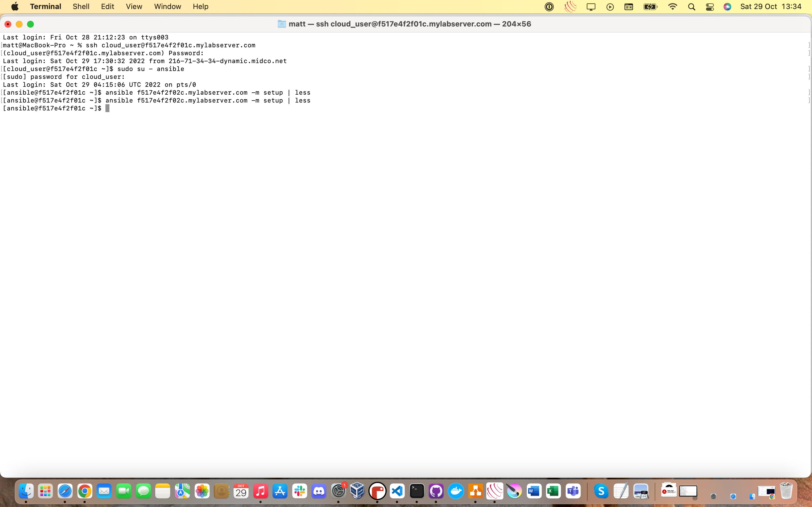The image size is (812, 507).
Task: Click the battery status icon
Action: 650,7
